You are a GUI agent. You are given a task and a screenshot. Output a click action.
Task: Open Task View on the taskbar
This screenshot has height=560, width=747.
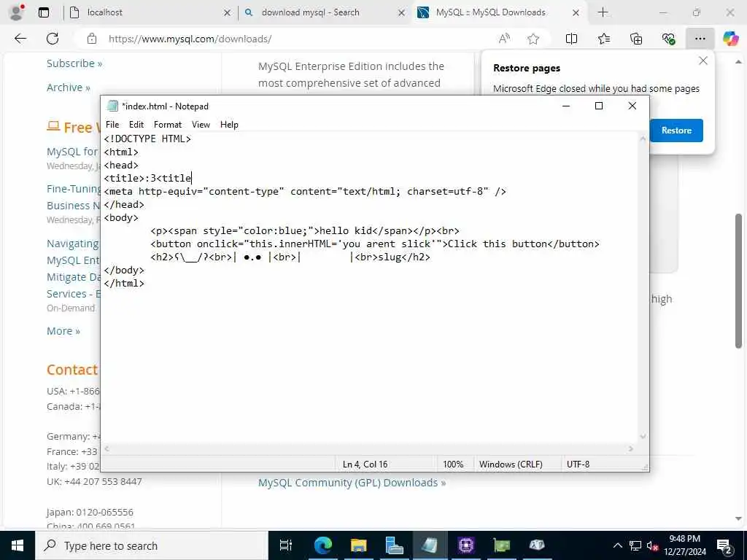click(x=285, y=545)
